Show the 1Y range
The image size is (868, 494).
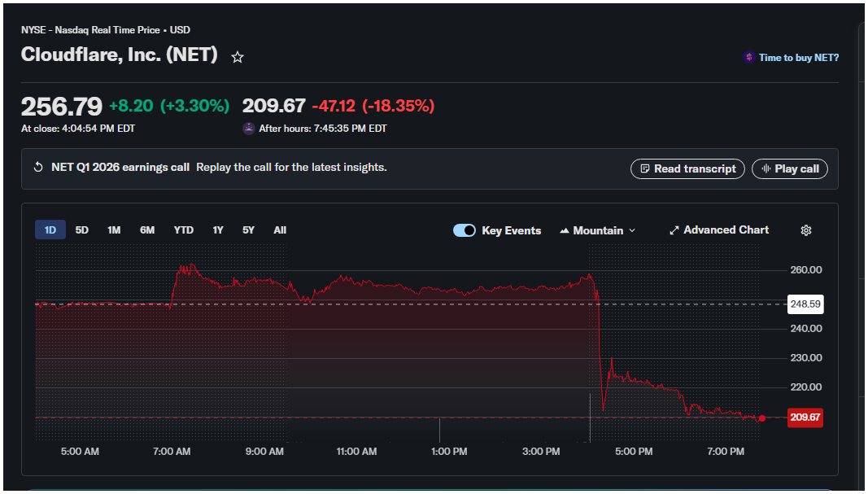coord(218,230)
